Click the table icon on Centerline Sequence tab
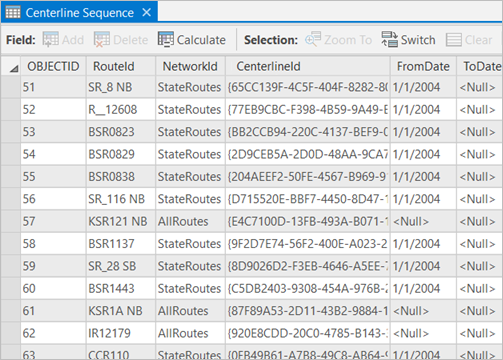This screenshot has width=503, height=360. pos(13,13)
